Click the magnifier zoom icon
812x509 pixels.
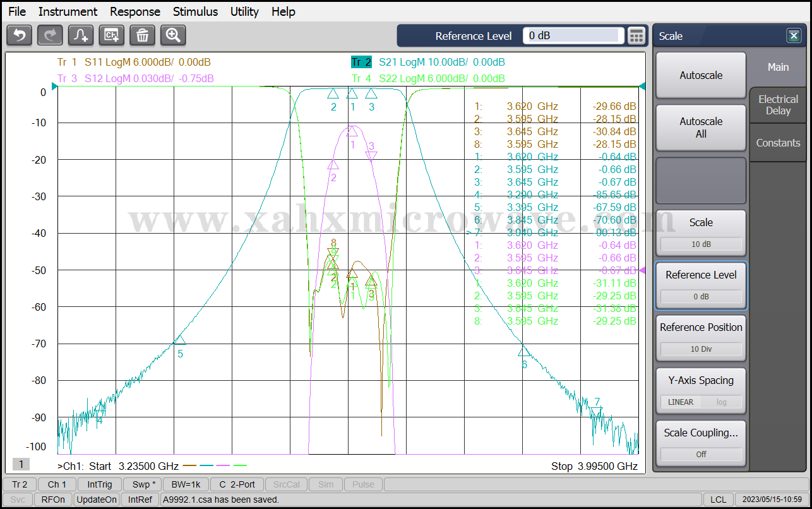[173, 35]
